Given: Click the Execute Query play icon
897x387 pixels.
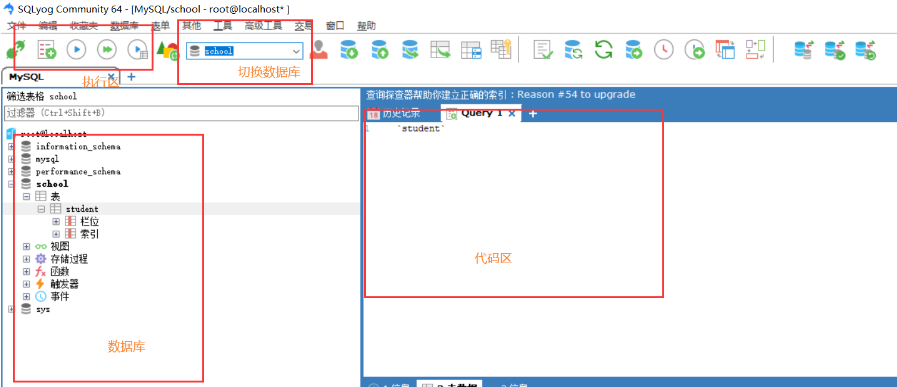Looking at the screenshot, I should [76, 50].
